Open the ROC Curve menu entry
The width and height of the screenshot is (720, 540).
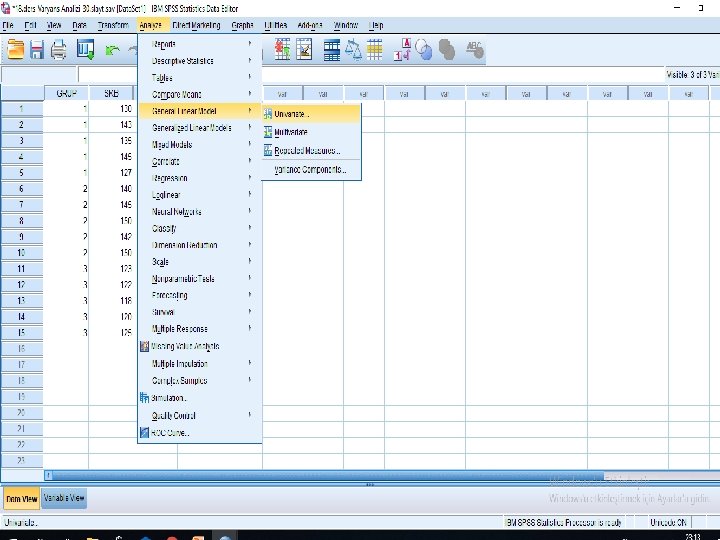pyautogui.click(x=200, y=433)
